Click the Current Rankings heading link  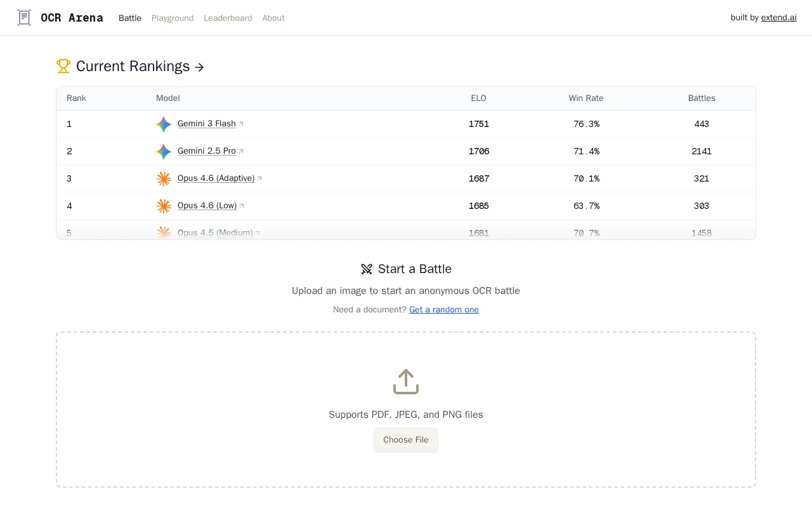(133, 66)
